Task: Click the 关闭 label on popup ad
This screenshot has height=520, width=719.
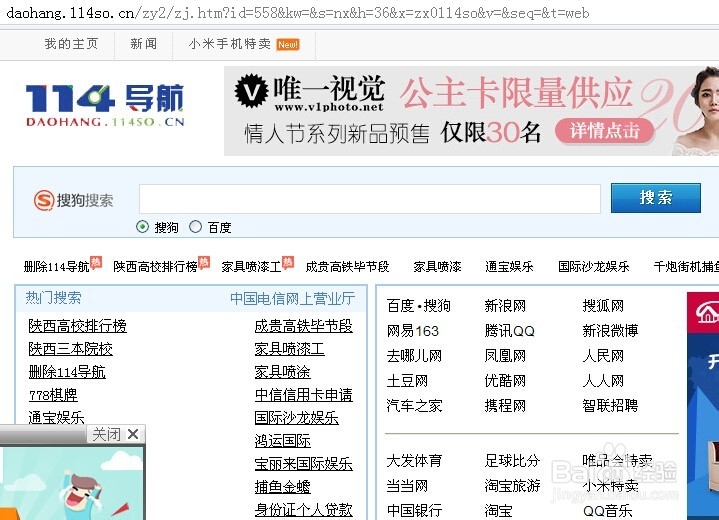Action: click(x=106, y=434)
